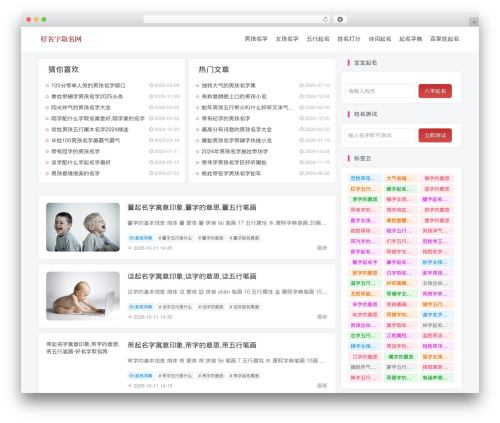
Task: Open hot article 最高分有诗意的男孩名字大全
Action: 236,130
